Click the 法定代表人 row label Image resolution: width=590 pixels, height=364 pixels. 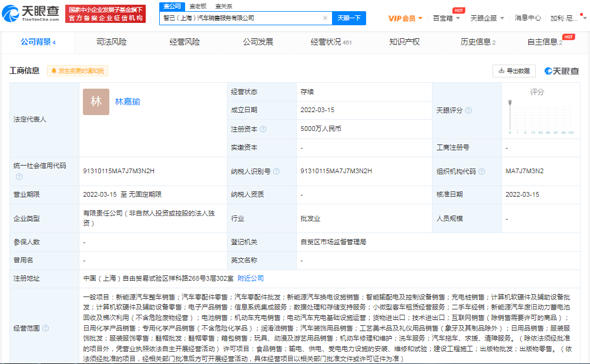coord(30,119)
